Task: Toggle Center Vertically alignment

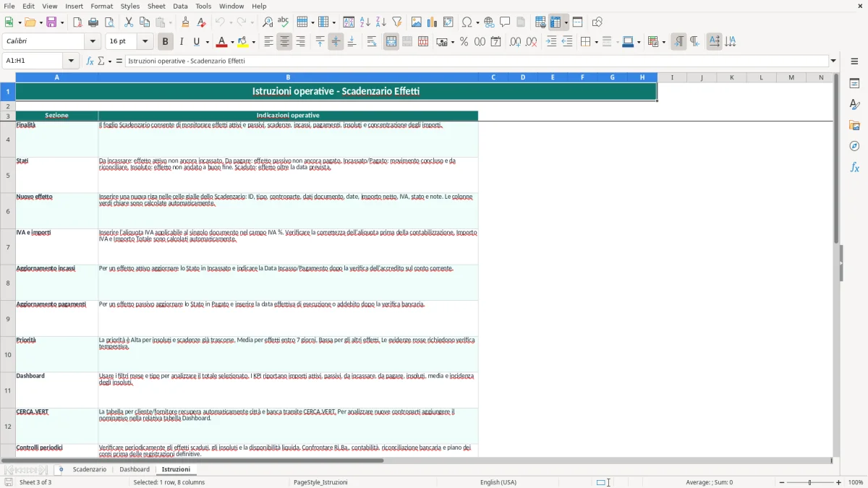Action: (x=336, y=42)
